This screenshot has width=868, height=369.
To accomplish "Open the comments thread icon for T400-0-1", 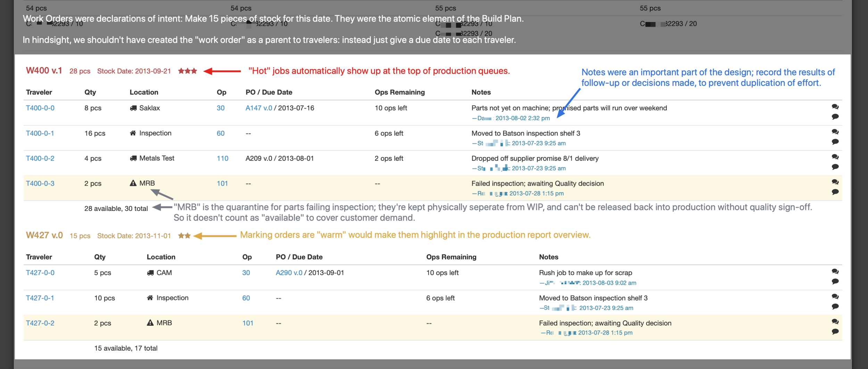I will click(x=835, y=132).
